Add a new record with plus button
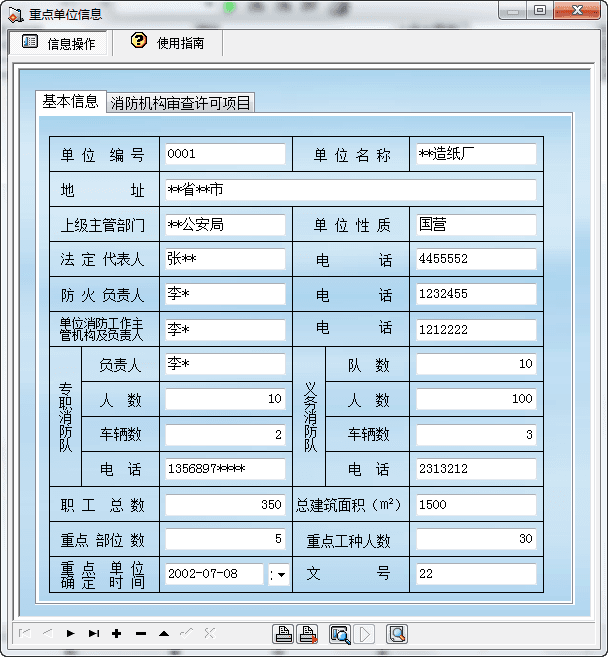The image size is (608, 657). pyautogui.click(x=116, y=633)
